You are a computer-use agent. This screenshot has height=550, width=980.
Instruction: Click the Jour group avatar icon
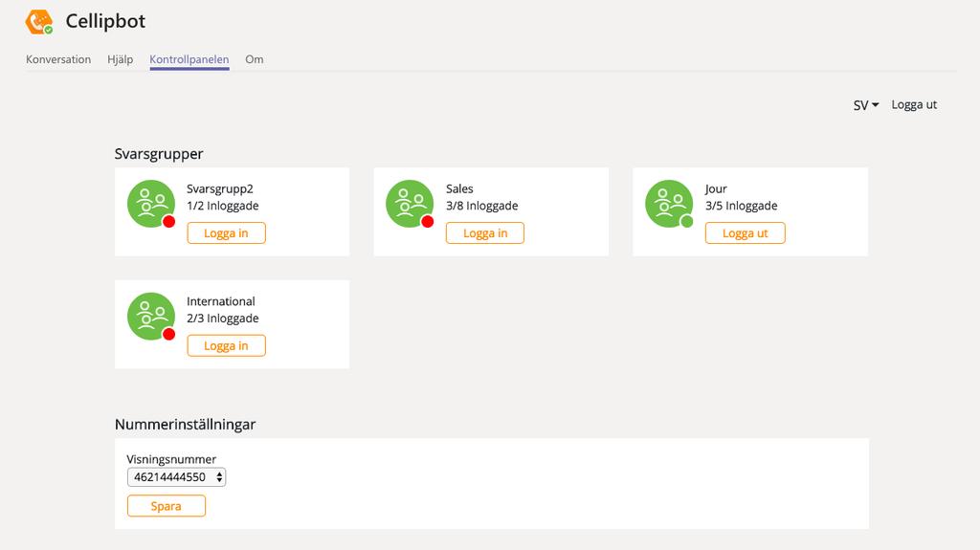(669, 204)
